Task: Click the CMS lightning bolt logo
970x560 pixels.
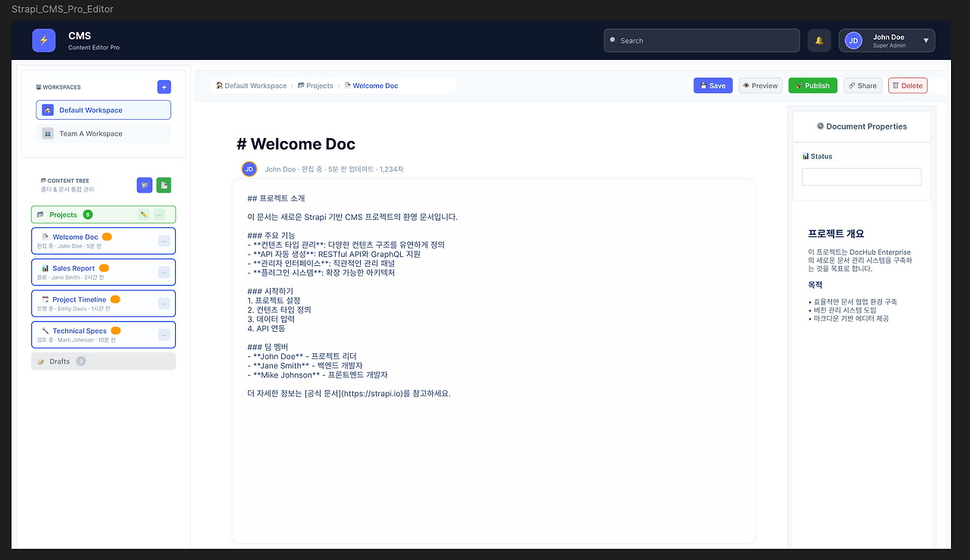Action: pos(43,40)
